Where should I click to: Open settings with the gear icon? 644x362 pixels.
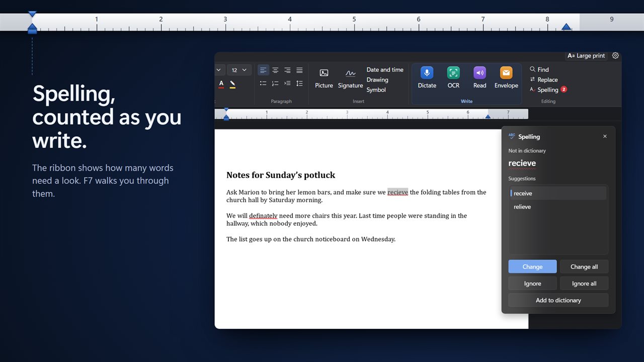(615, 56)
